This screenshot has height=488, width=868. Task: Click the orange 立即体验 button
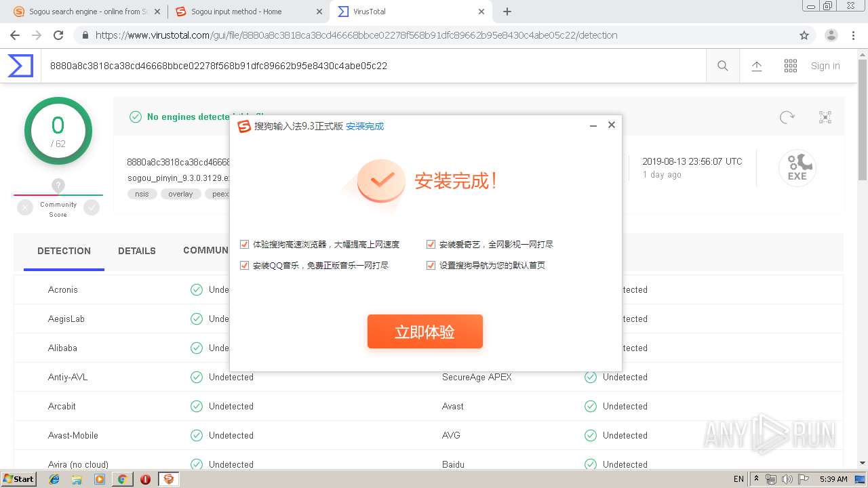point(425,331)
